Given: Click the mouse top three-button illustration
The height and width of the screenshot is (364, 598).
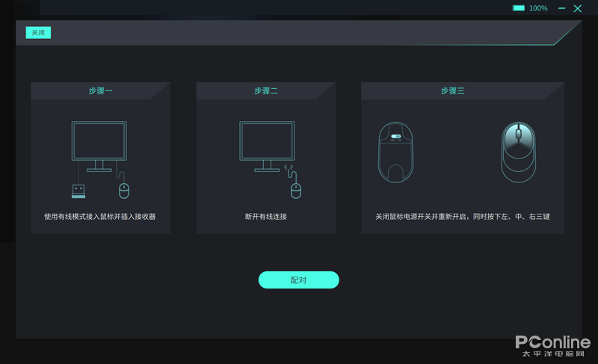Looking at the screenshot, I should 518,152.
